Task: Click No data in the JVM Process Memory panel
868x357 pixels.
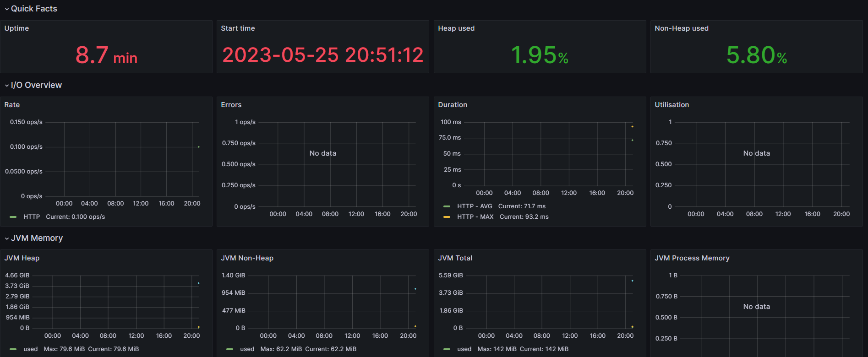Action: pos(757,307)
